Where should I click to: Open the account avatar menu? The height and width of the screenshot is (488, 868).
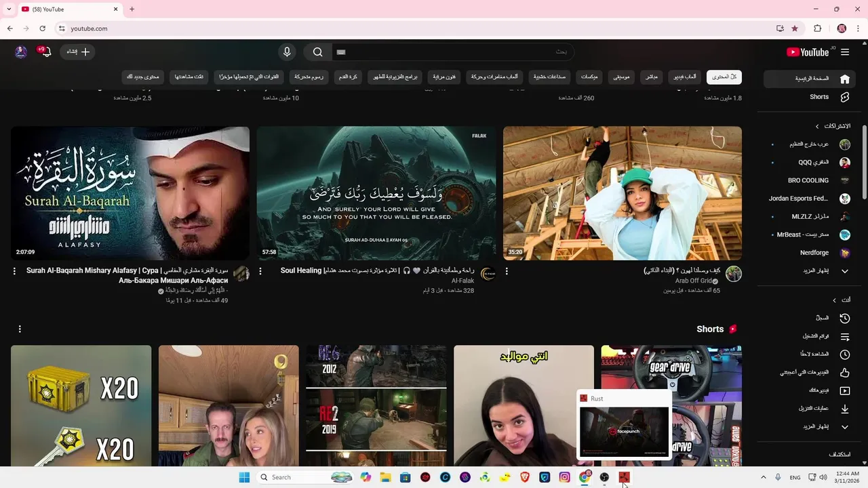21,52
